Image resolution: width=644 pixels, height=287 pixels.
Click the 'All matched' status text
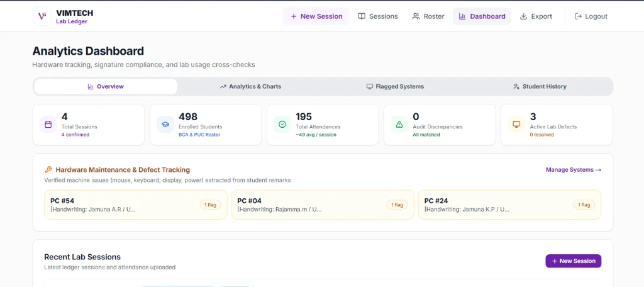pos(426,135)
